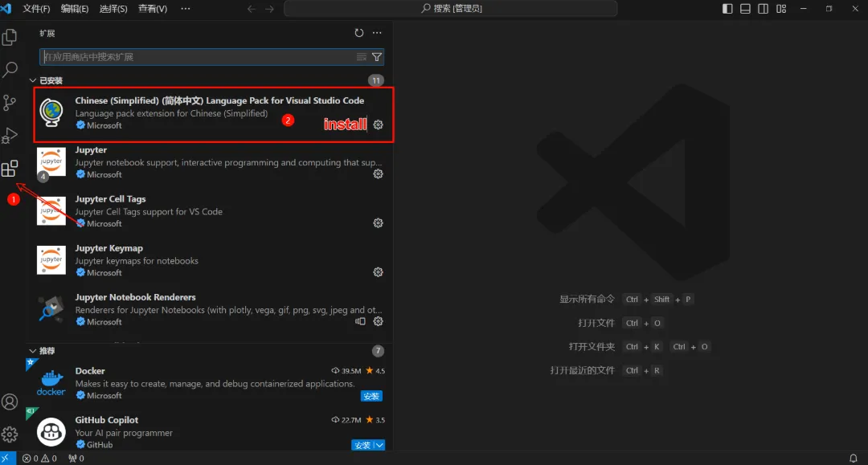This screenshot has height=465, width=868.
Task: Click the Chinese Language Pack globe thumbnail
Action: (x=51, y=112)
